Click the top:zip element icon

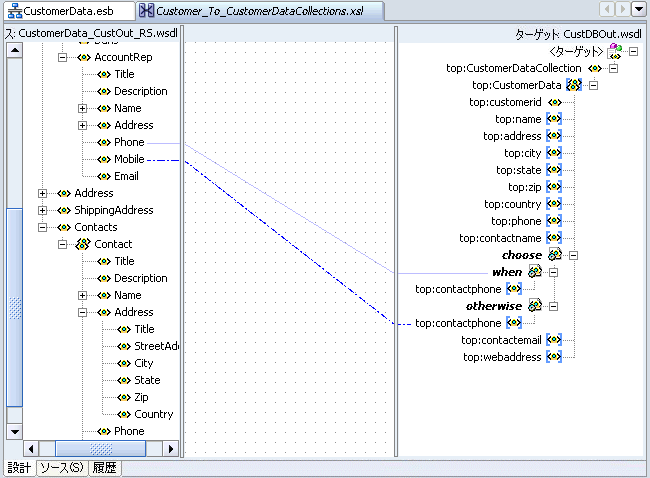point(554,187)
